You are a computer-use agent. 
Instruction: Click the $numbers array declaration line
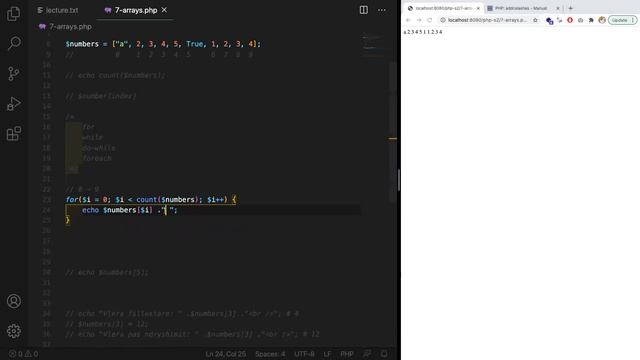[x=163, y=44]
